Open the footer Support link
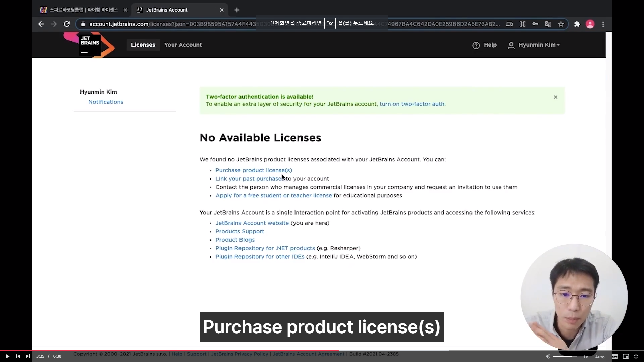This screenshot has height=362, width=644. pos(197,354)
